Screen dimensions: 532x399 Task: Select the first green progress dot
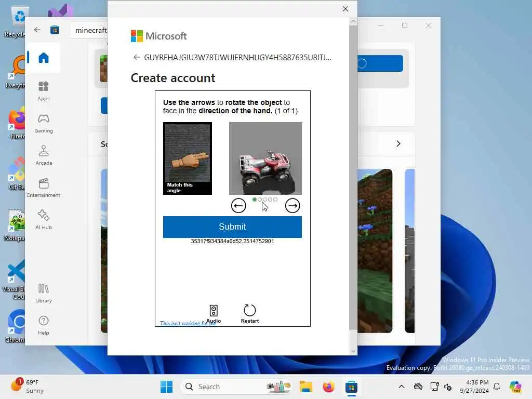pos(255,199)
